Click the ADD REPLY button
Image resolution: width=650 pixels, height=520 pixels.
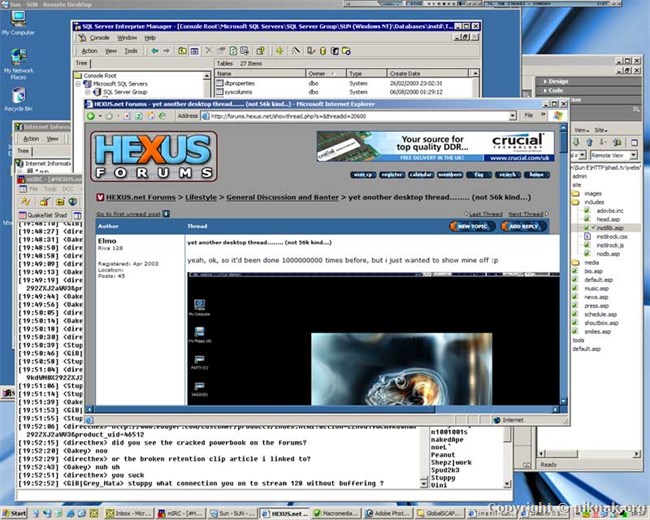click(x=523, y=226)
